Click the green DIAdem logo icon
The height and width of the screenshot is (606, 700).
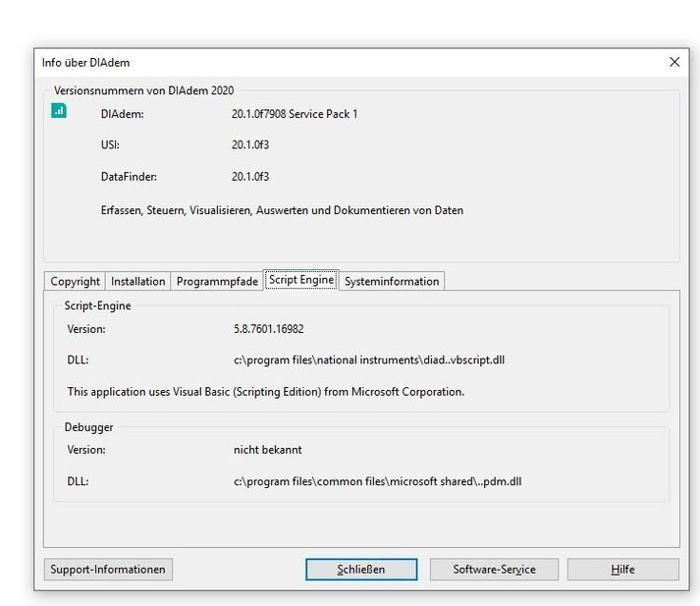pyautogui.click(x=59, y=111)
